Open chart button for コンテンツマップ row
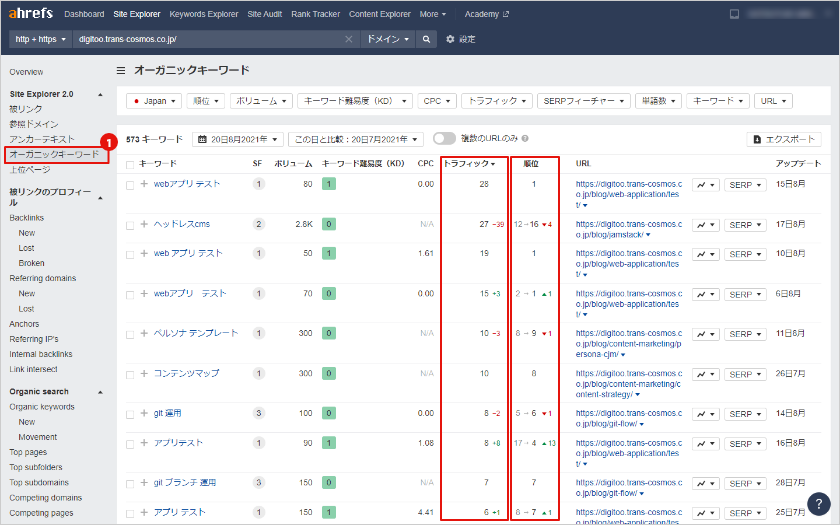Image resolution: width=840 pixels, height=525 pixels. pyautogui.click(x=706, y=374)
